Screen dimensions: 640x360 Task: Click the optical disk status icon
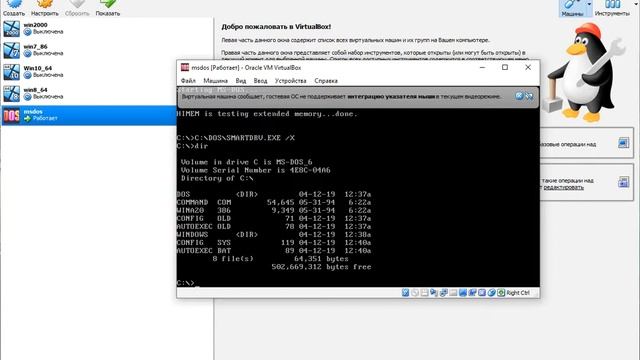click(x=415, y=293)
